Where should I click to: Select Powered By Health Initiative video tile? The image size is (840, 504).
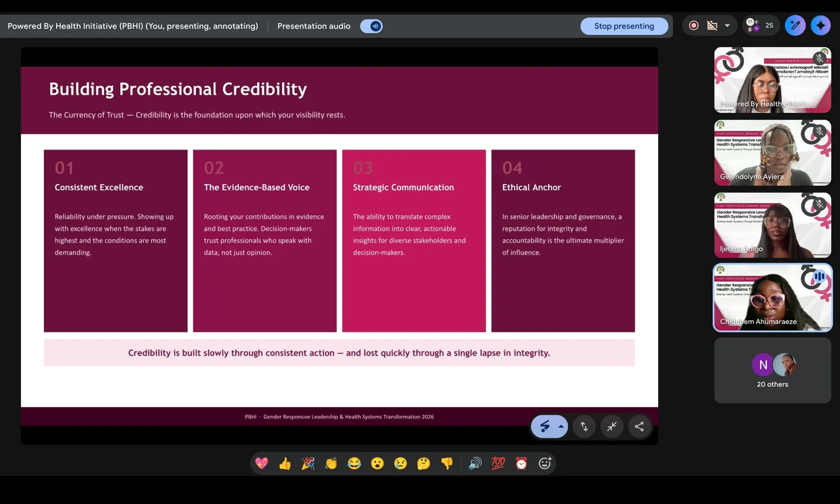click(x=772, y=80)
